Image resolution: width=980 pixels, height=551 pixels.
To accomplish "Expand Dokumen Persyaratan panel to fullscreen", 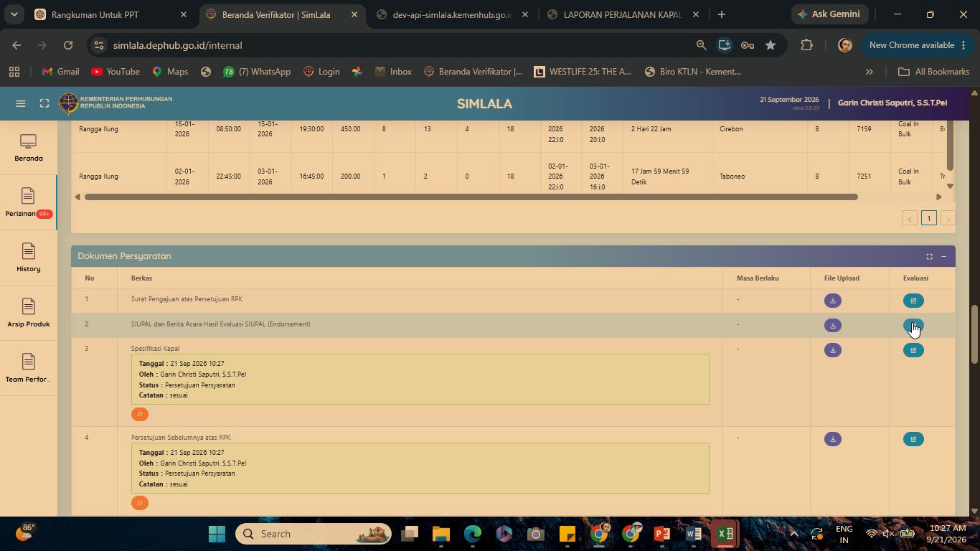I will coord(929,256).
